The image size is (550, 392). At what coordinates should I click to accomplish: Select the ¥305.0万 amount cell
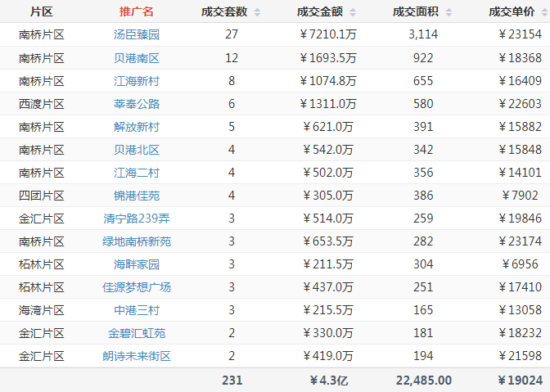click(x=328, y=196)
